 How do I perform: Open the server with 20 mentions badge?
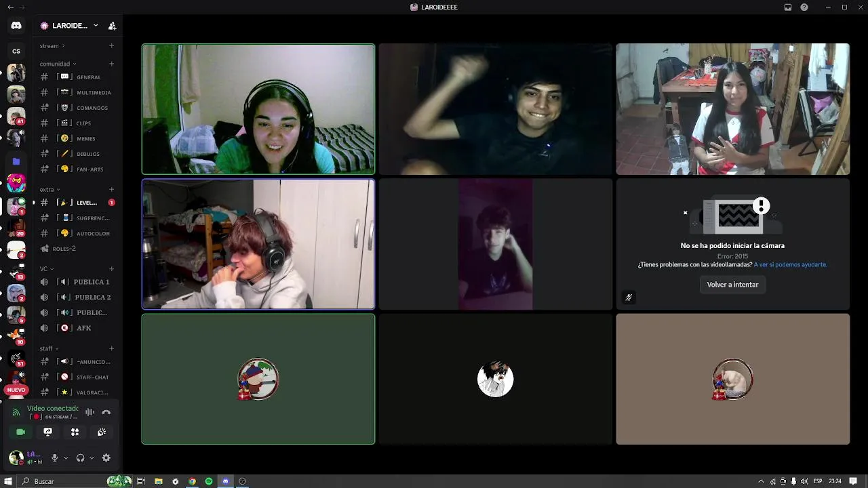click(16, 228)
